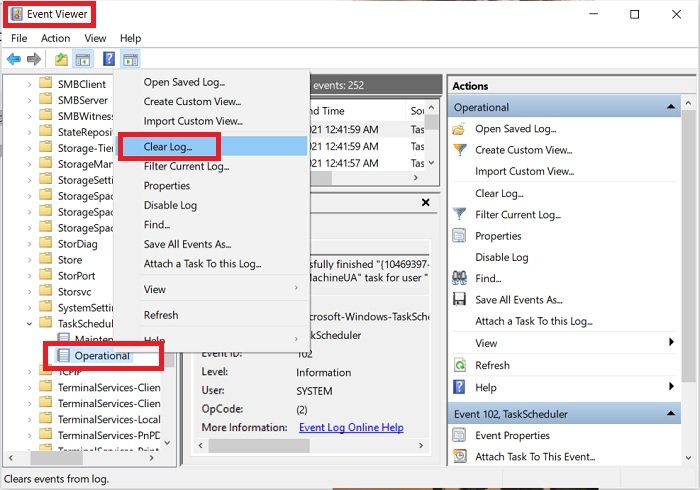Expand the TerminalServices-Local tree folder
This screenshot has width=700, height=490.
[29, 419]
